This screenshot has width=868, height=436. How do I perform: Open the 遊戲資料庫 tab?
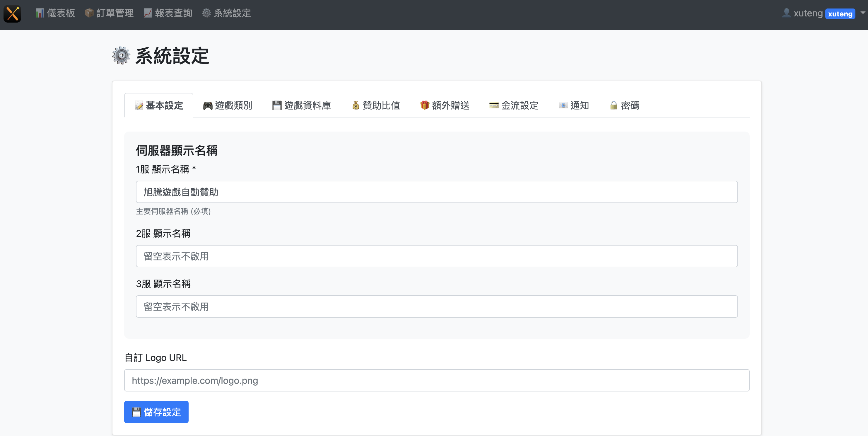[x=302, y=105]
